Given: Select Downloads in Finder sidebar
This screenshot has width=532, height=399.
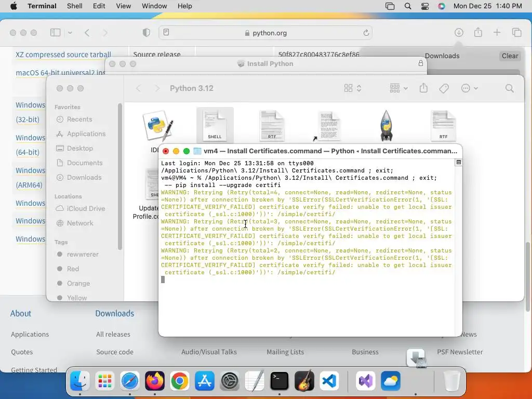Looking at the screenshot, I should (x=84, y=178).
